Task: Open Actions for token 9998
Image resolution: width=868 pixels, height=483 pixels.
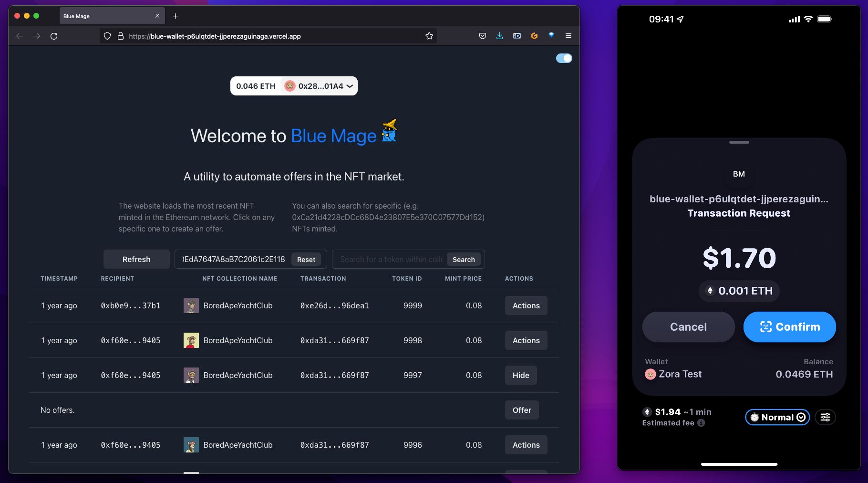Action: (526, 340)
